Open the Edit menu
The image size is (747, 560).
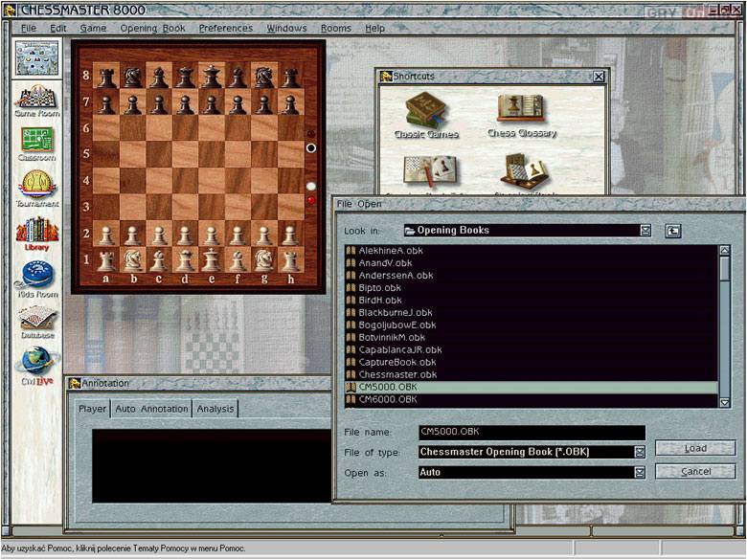click(x=58, y=28)
